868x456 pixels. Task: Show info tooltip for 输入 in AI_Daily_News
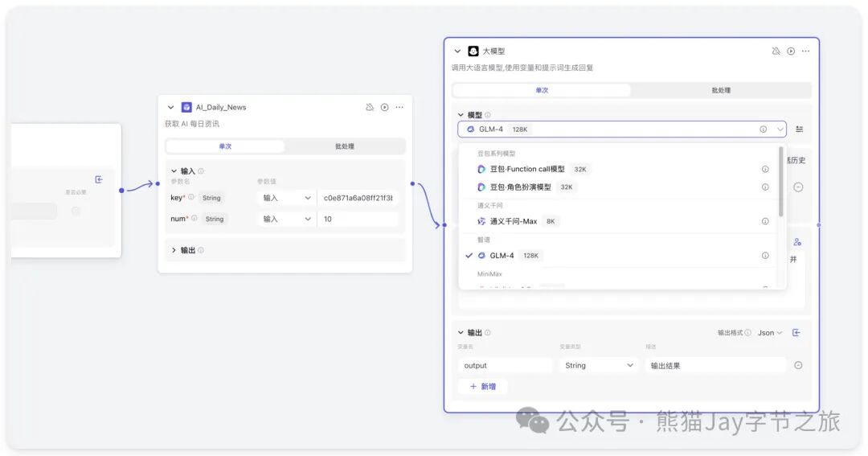point(200,171)
